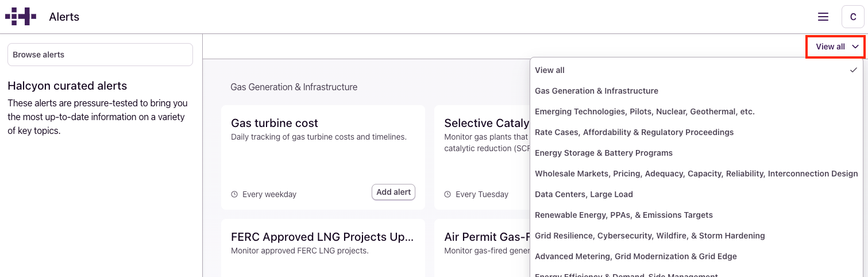Click the Halcyon curated alerts heading
The image size is (868, 277).
(x=67, y=86)
